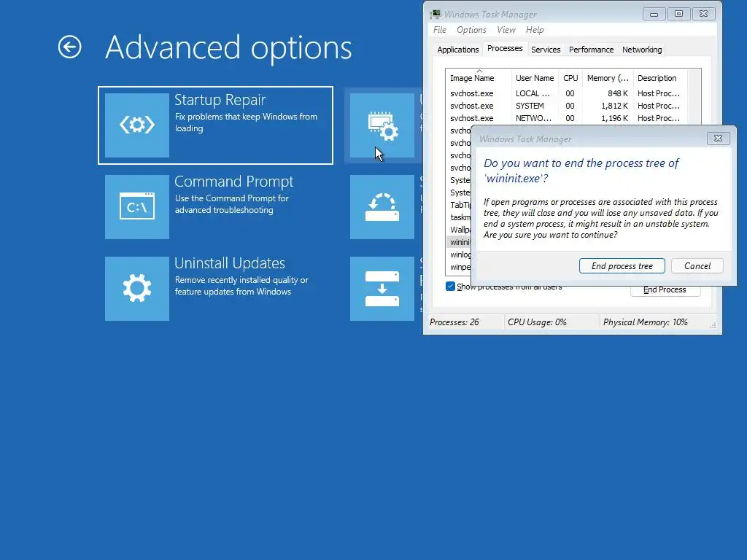Open the View menu in Task Manager
This screenshot has height=560, width=747.
tap(506, 29)
